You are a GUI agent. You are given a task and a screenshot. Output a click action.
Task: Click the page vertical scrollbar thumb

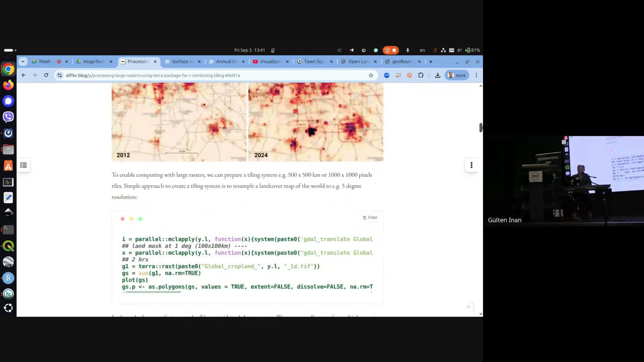(x=480, y=128)
